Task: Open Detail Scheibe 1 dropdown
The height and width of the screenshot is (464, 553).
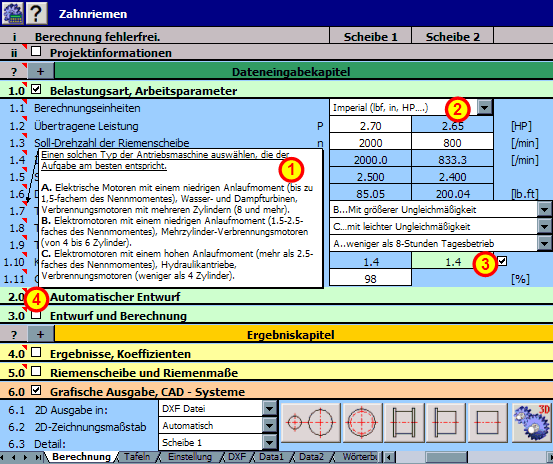Action: click(x=269, y=442)
